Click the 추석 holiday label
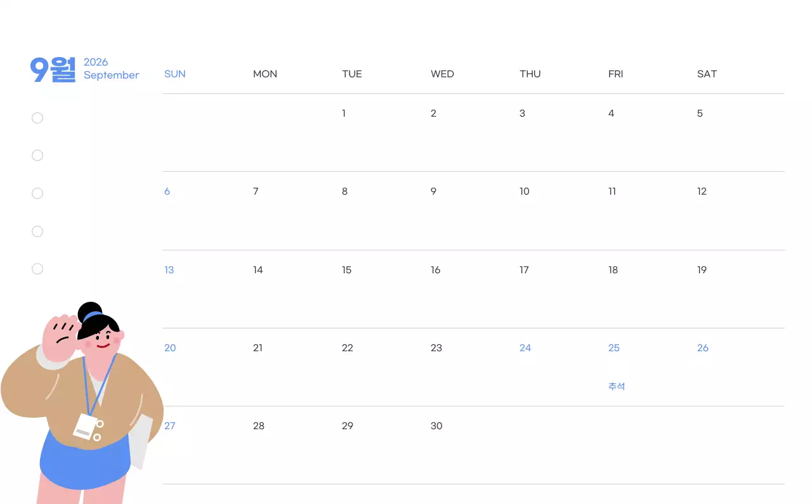The image size is (812, 504). point(617,386)
